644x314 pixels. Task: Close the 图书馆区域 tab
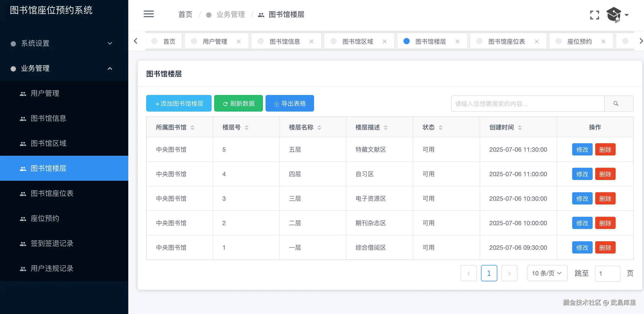click(x=384, y=42)
